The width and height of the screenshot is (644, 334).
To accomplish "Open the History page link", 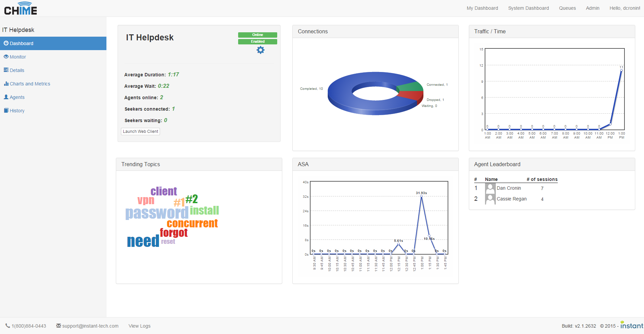I will pyautogui.click(x=17, y=111).
